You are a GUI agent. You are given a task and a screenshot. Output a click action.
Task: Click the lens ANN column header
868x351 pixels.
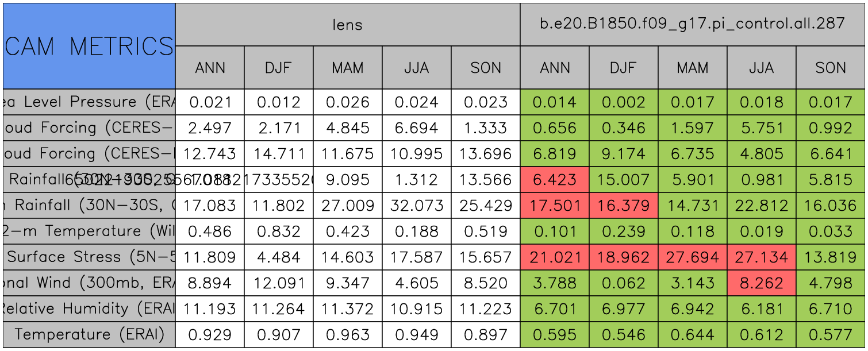pos(210,68)
